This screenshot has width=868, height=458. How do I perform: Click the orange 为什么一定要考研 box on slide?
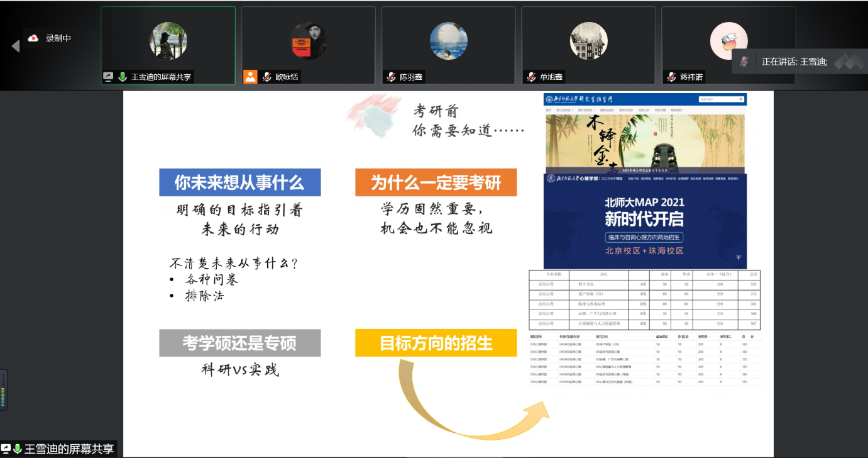(436, 182)
